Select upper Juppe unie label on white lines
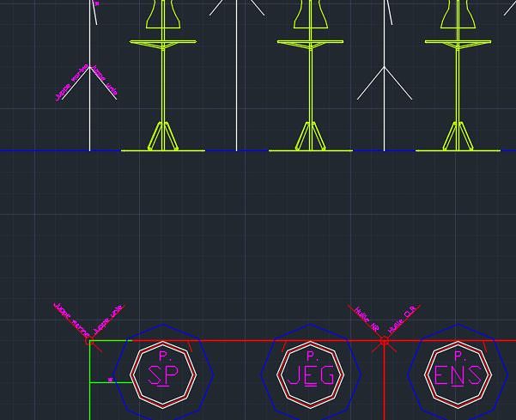The width and height of the screenshot is (516, 420). [x=106, y=81]
